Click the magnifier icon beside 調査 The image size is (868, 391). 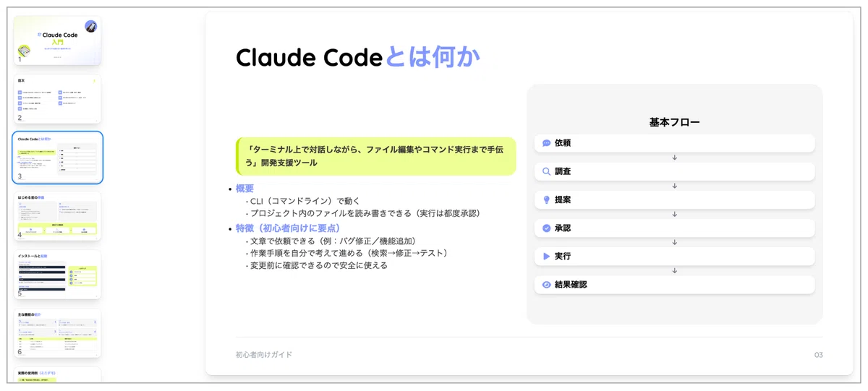[547, 172]
